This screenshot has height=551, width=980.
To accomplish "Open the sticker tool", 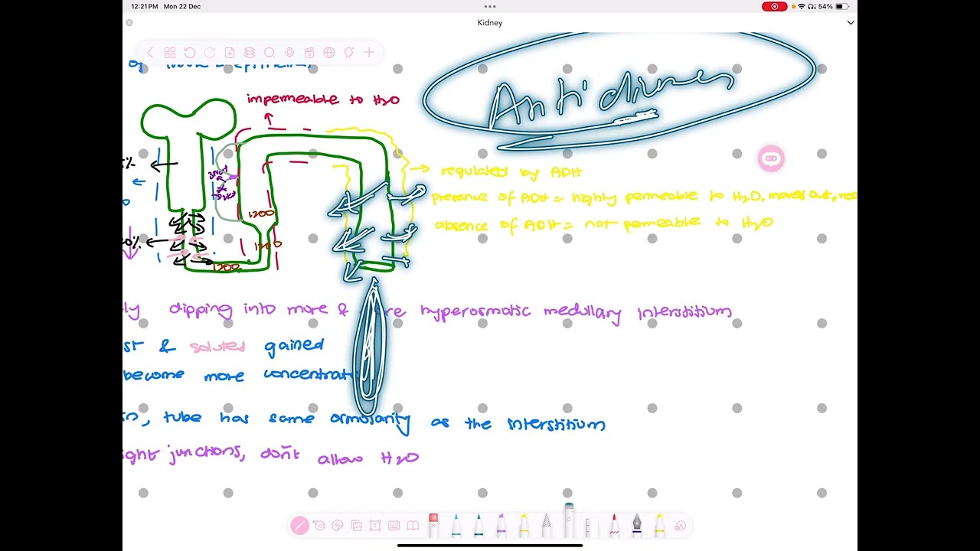I will [338, 526].
